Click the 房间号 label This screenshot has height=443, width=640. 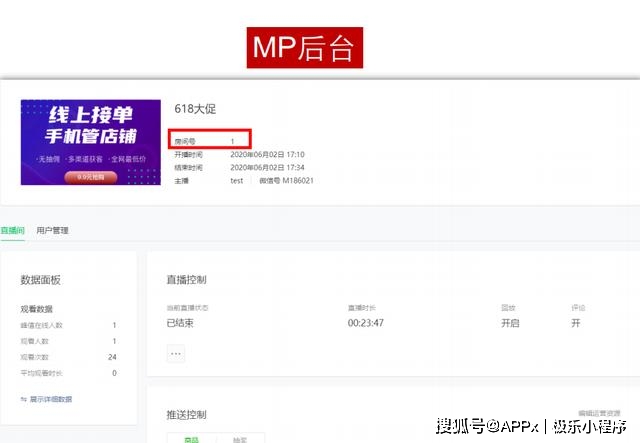click(185, 141)
